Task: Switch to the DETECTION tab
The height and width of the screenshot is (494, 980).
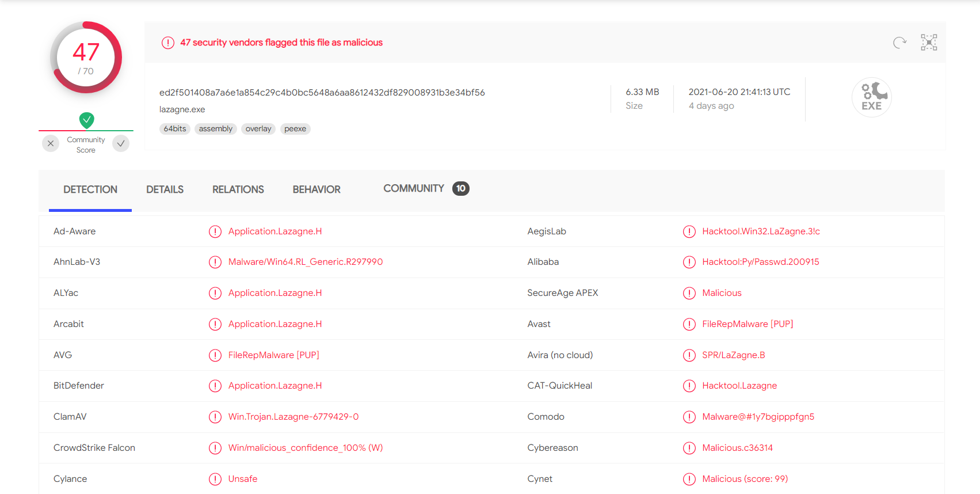Action: click(90, 189)
